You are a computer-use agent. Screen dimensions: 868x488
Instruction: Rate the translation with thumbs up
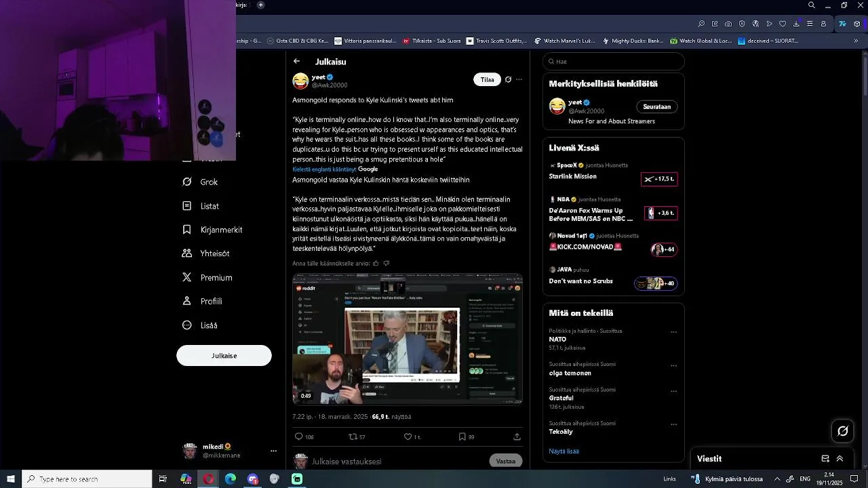[x=376, y=263]
